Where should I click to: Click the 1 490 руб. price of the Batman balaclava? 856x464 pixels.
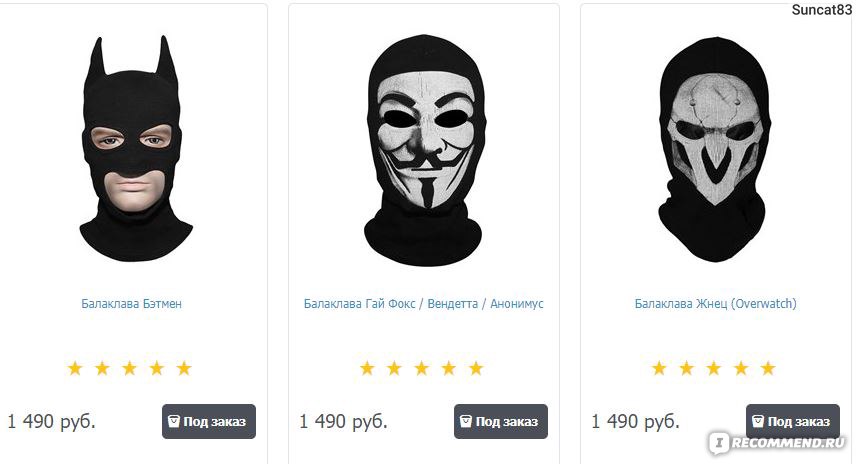pos(51,421)
